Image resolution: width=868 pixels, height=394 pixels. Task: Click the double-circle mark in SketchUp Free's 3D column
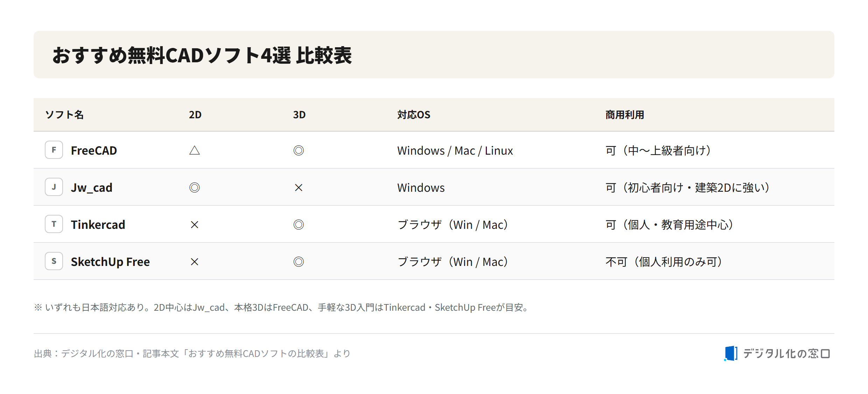(299, 262)
